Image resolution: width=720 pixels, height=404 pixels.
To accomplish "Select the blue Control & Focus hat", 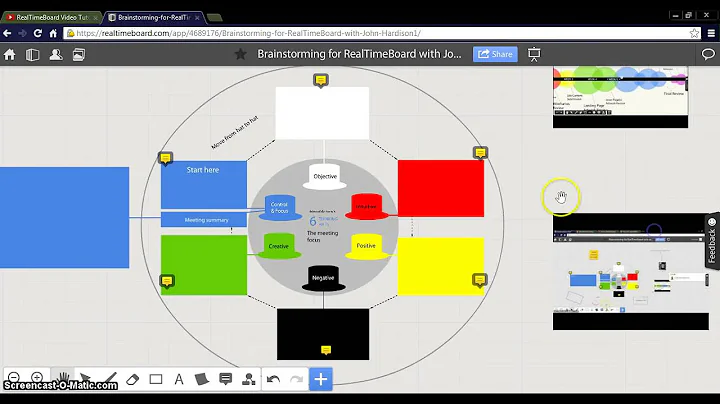I will click(280, 208).
